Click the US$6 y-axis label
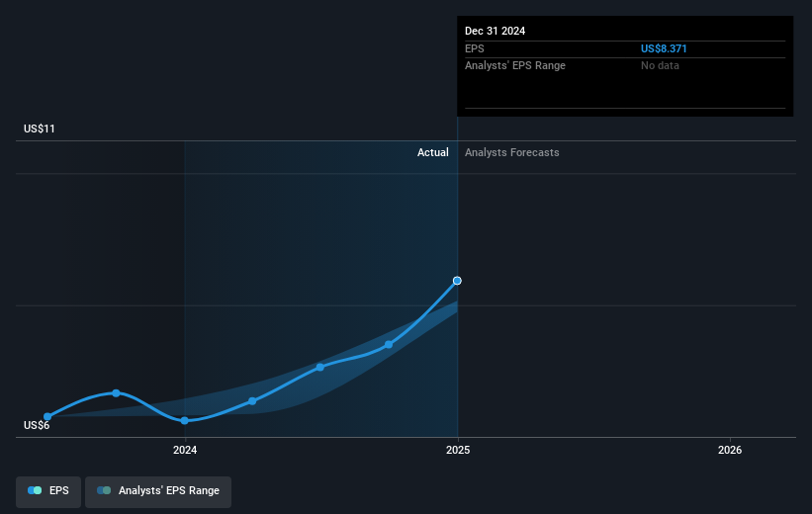Screen dimensions: 812x514 click(37, 425)
